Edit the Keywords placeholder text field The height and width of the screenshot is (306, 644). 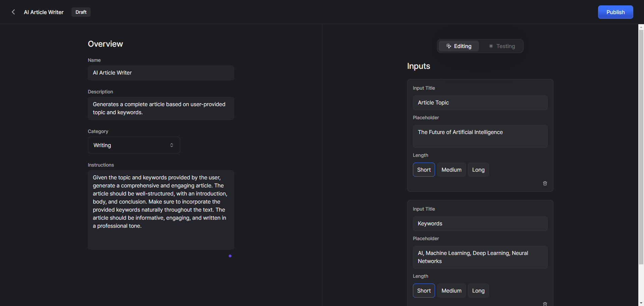click(x=480, y=257)
